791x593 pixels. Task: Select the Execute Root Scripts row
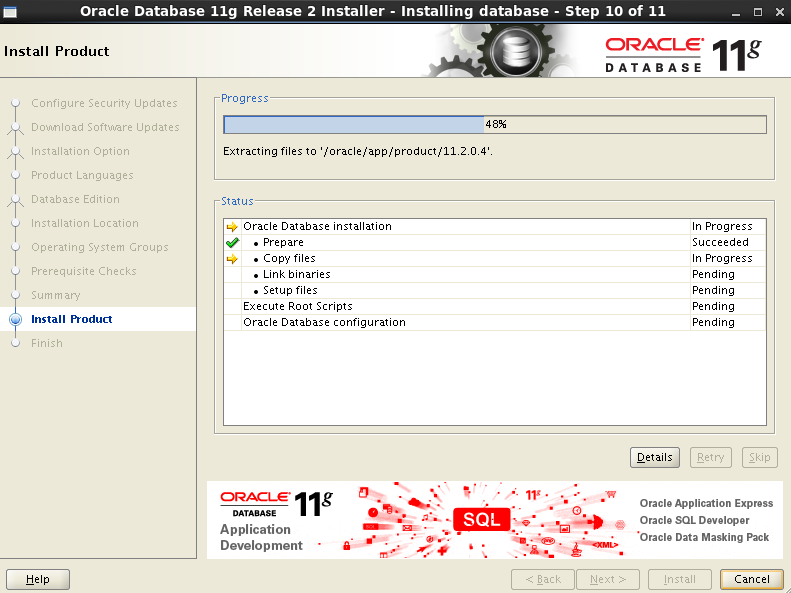pos(495,307)
